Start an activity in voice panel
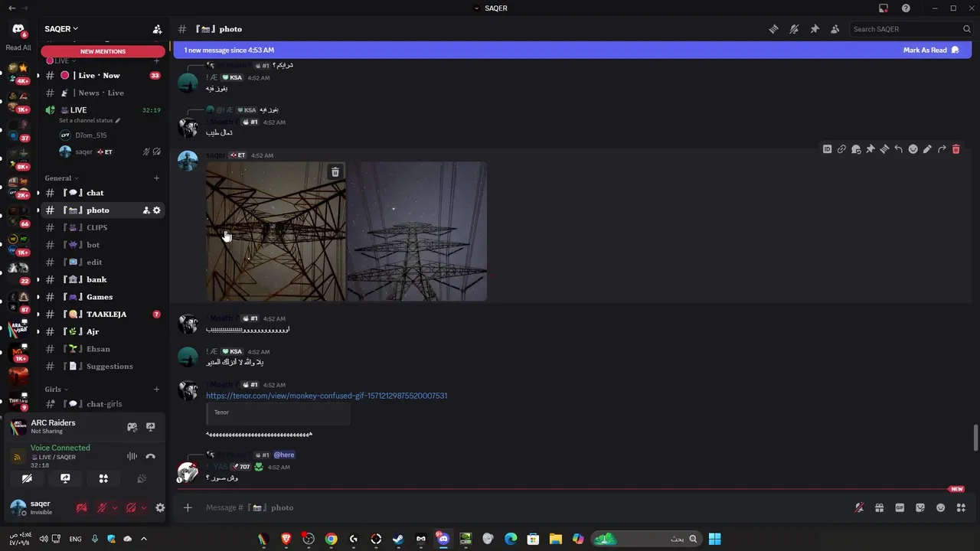980x551 pixels. point(103,478)
